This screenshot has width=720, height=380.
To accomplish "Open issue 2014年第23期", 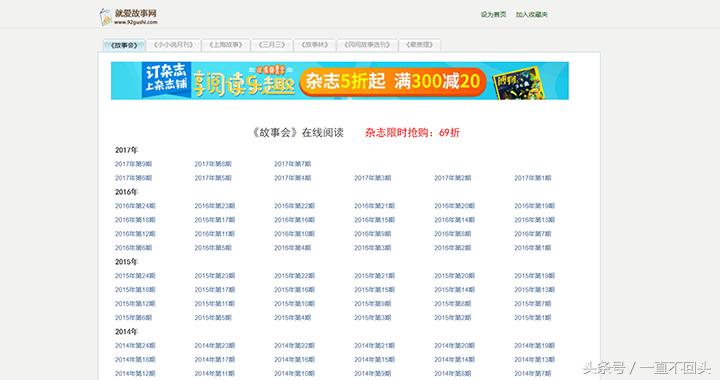I will point(214,346).
